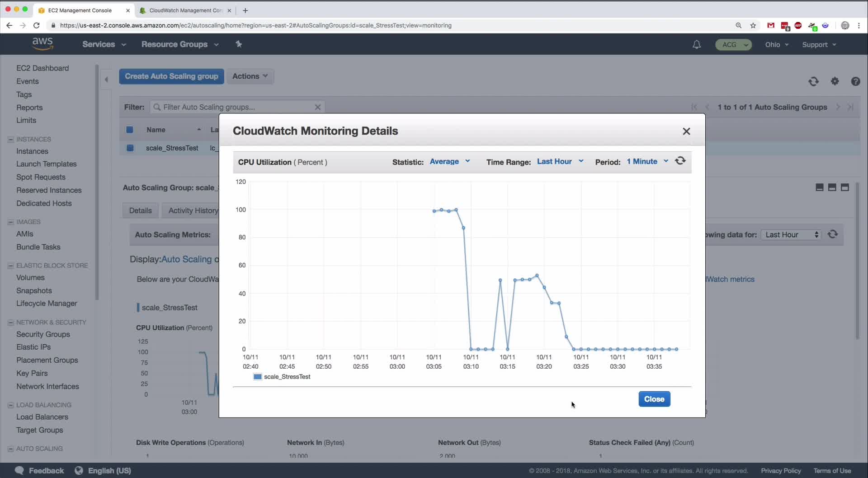The image size is (868, 478).
Task: Click the AWS logo home icon
Action: pos(43,44)
